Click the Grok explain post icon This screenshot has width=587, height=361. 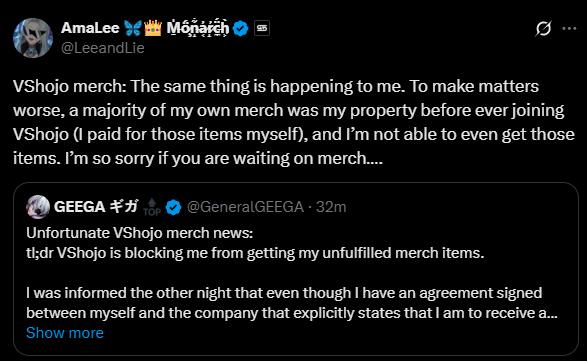[x=543, y=28]
